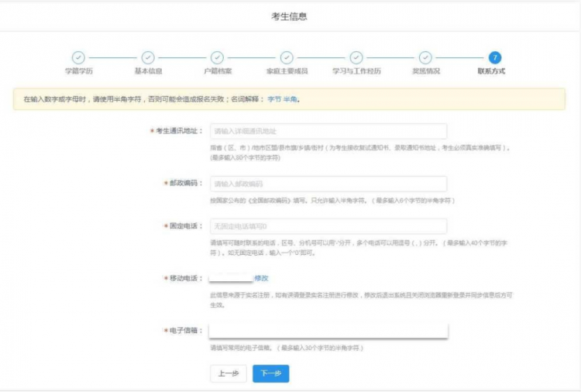Proceed with the 下一步 button
Image resolution: width=581 pixels, height=392 pixels.
tap(271, 373)
